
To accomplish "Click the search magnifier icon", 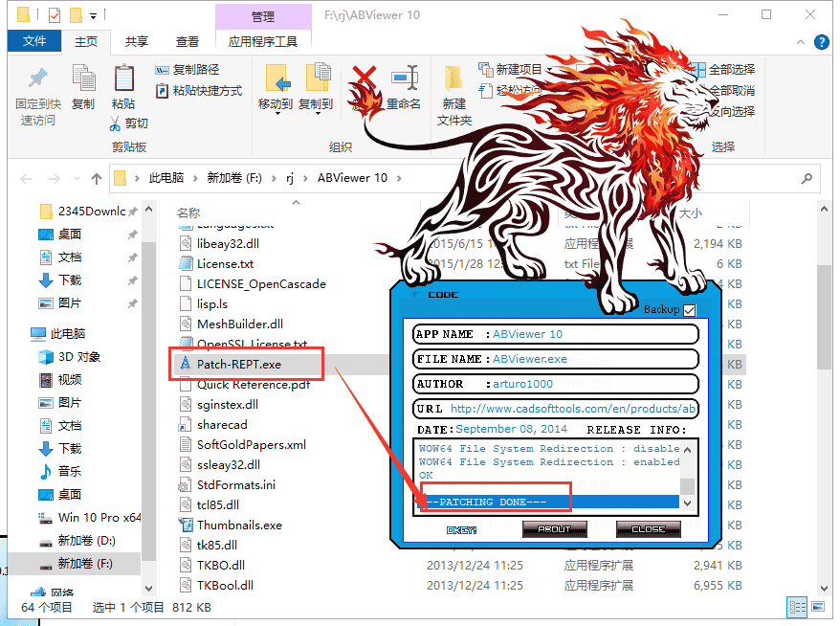I will pos(807,178).
